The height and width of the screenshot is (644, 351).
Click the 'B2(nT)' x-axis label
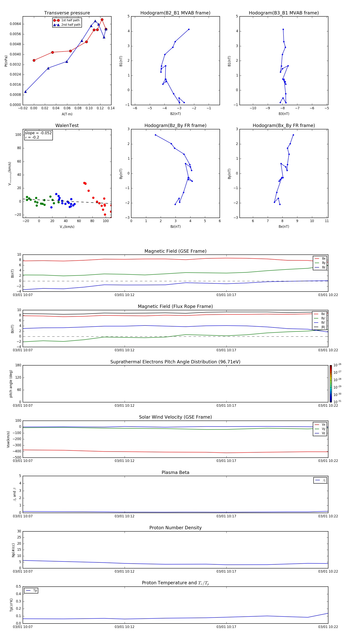click(x=175, y=114)
